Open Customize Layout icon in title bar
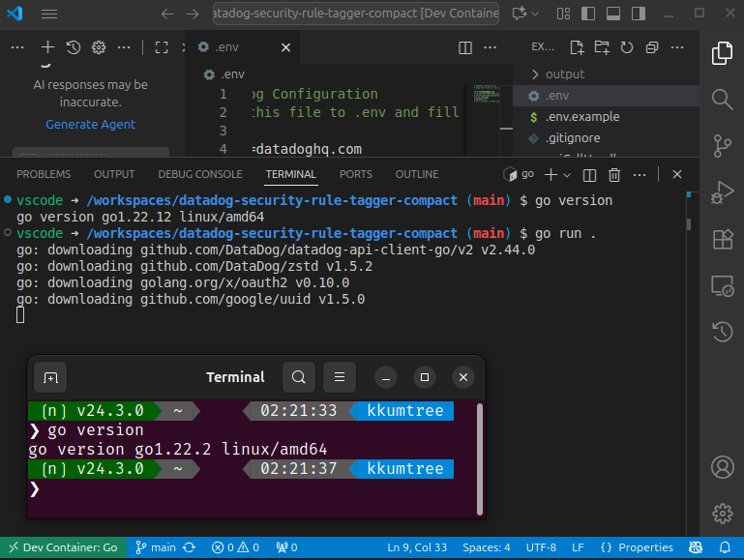 563,14
